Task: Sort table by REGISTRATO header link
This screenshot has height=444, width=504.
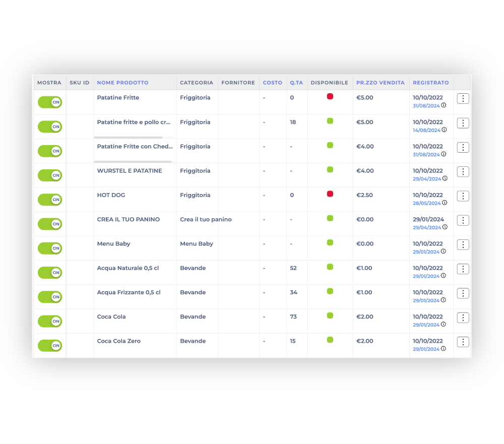Action: [430, 83]
